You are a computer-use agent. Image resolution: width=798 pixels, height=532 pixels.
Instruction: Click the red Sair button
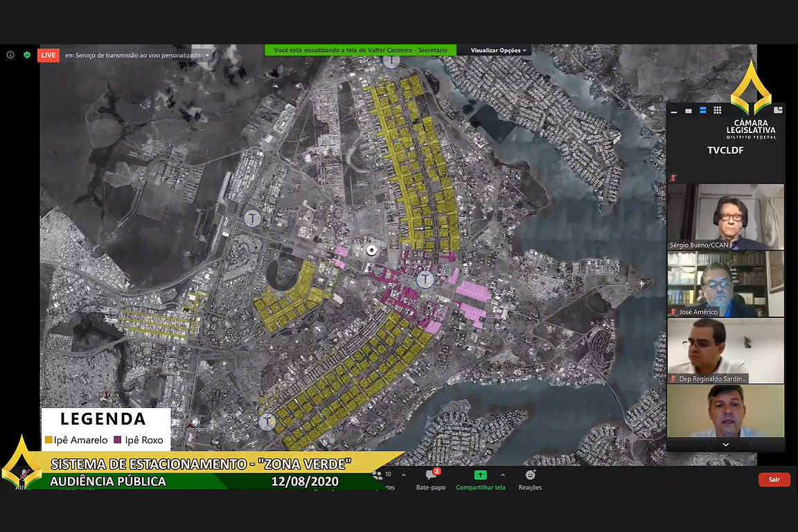[x=774, y=479]
